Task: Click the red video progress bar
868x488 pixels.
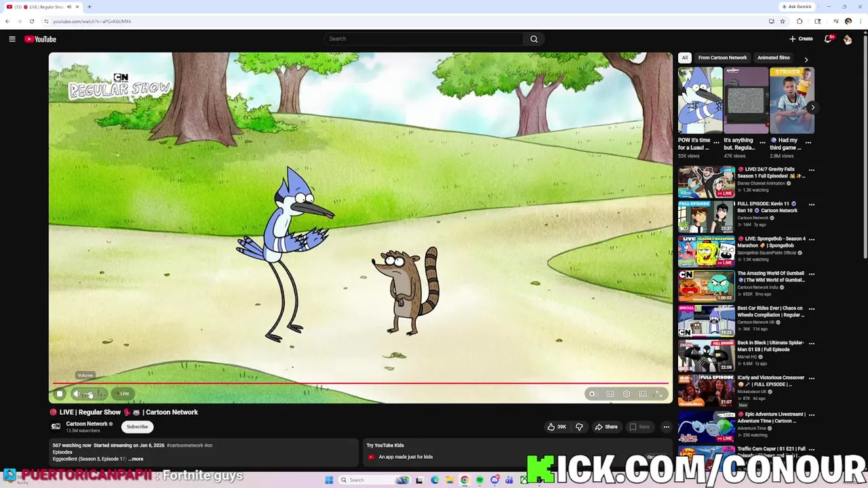Action: 361,384
